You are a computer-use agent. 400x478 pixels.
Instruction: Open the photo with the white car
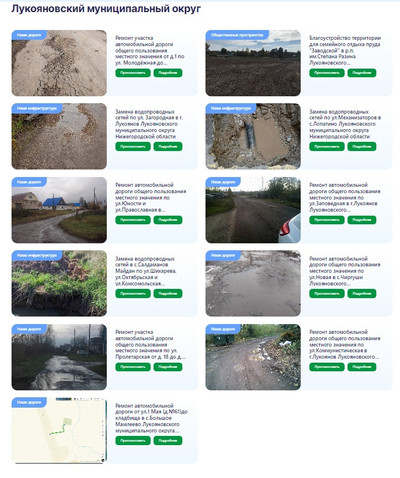(x=253, y=210)
